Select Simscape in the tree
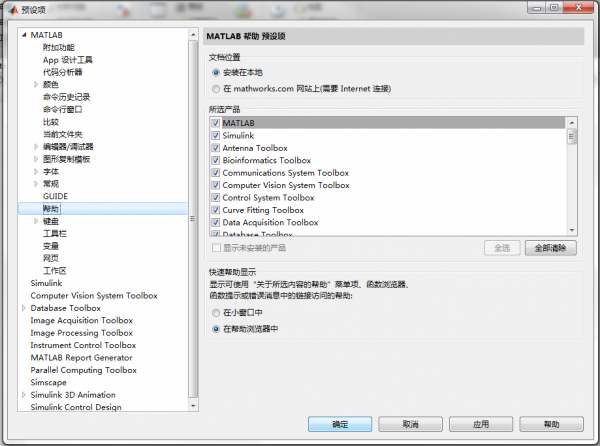The height and width of the screenshot is (446, 600). coord(49,383)
